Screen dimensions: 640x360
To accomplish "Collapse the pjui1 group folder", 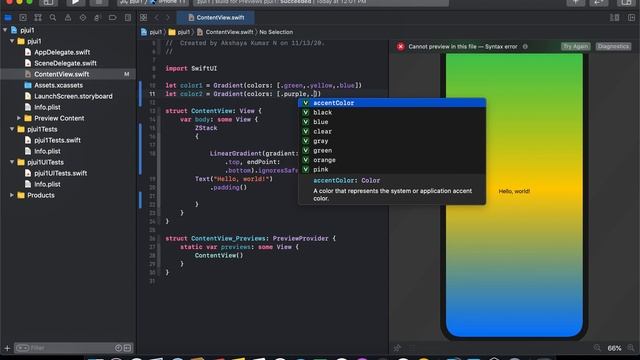I will [12, 41].
